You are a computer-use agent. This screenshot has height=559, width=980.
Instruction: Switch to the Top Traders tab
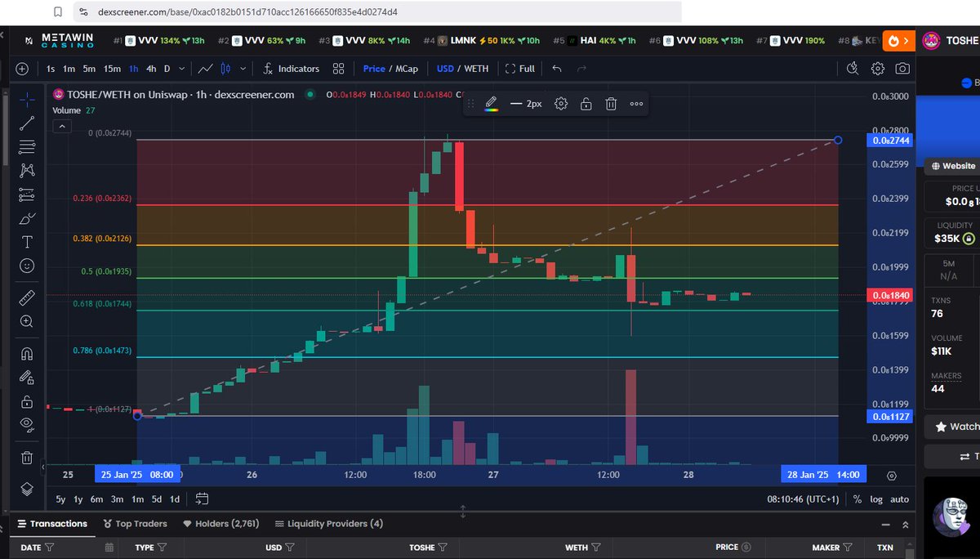(136, 524)
